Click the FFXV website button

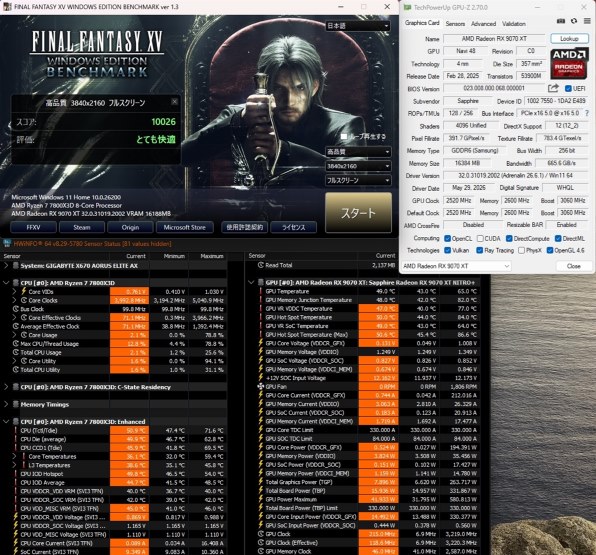33,227
